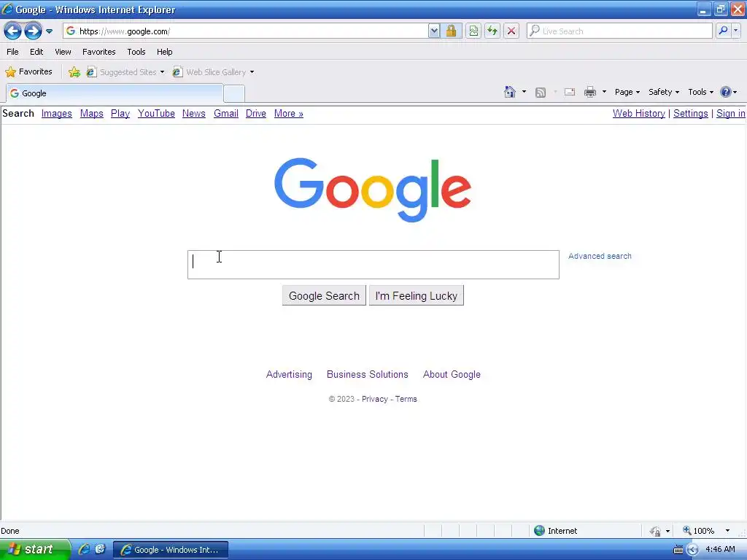
Task: Click the Google Search button
Action: point(324,296)
